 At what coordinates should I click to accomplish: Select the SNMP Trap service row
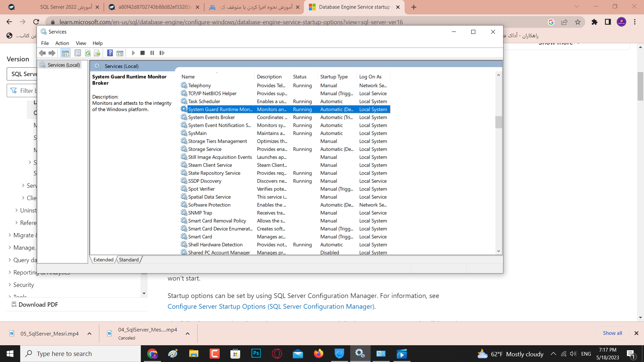click(x=200, y=213)
